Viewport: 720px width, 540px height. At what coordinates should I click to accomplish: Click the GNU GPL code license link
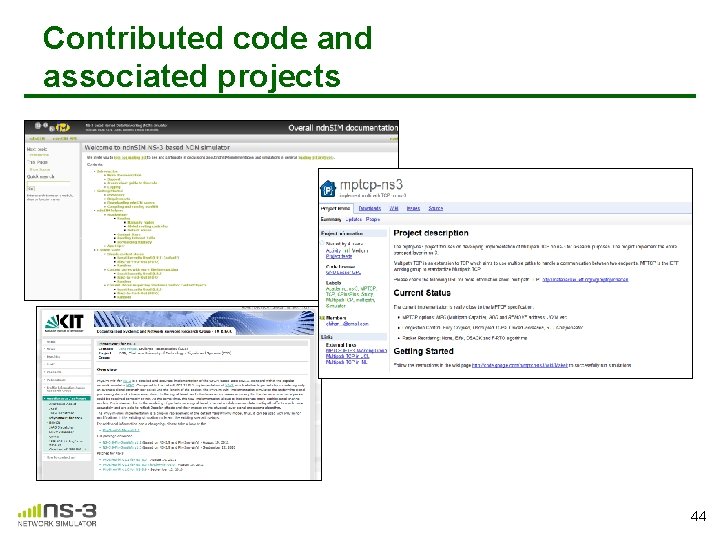(x=343, y=273)
